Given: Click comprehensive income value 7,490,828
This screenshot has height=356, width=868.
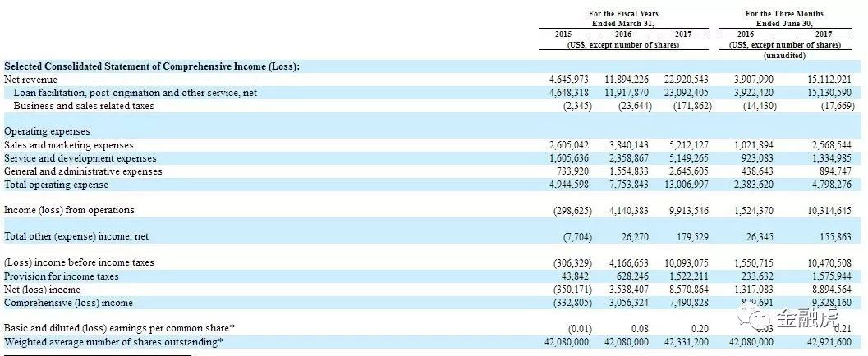Looking at the screenshot, I should point(689,303).
